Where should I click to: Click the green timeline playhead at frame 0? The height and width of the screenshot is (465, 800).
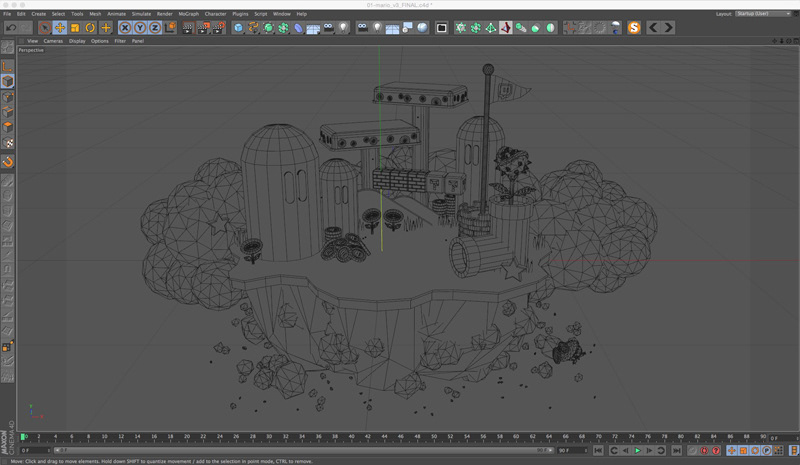pos(22,437)
